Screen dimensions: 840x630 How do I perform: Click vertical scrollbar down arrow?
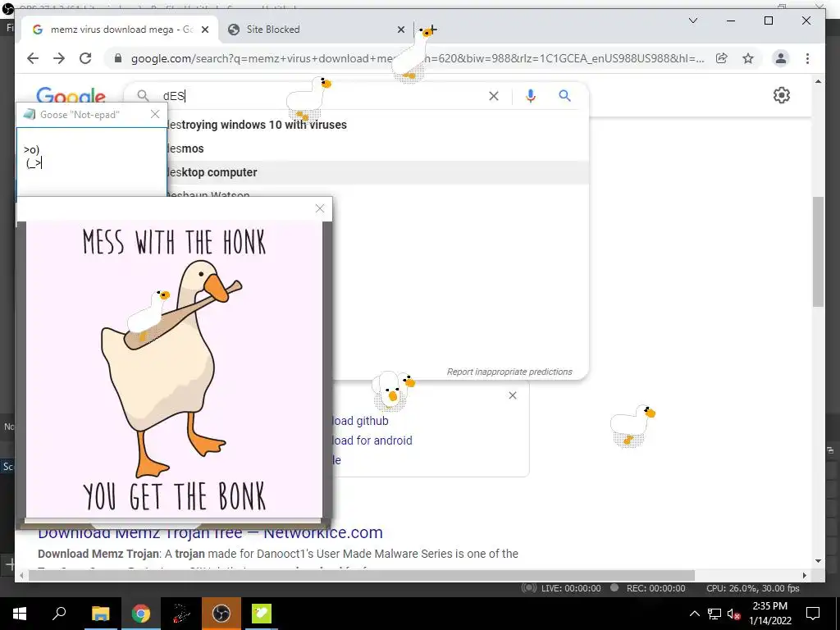point(818,561)
